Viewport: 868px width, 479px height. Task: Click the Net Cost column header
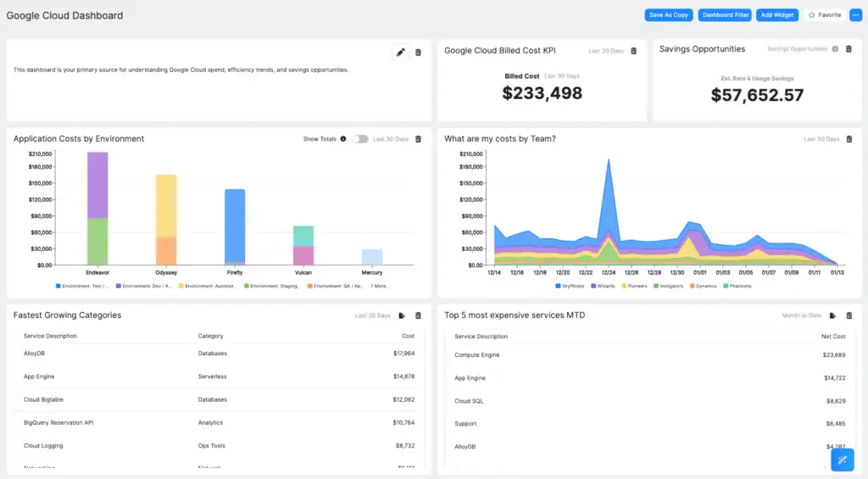pyautogui.click(x=834, y=337)
